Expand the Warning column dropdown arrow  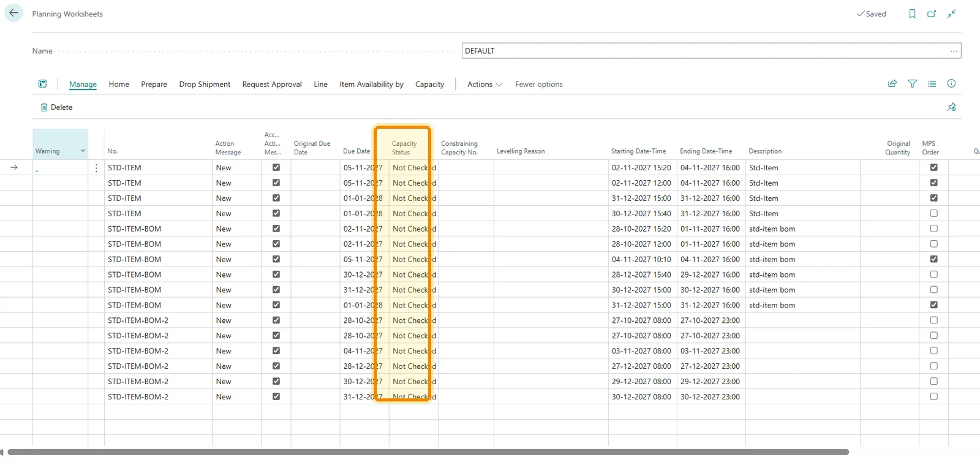(83, 151)
